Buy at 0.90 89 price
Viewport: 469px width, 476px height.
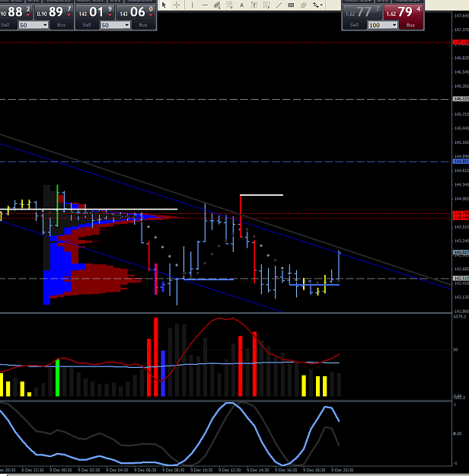click(x=54, y=12)
